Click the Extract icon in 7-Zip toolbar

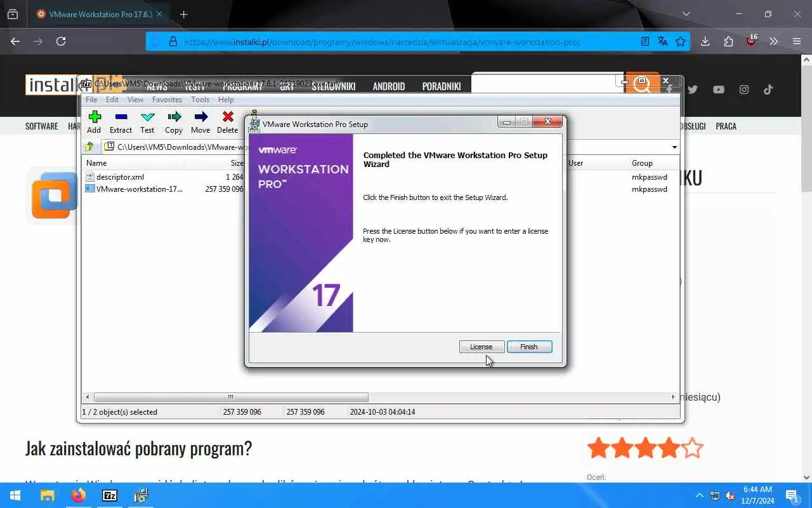[x=121, y=122]
